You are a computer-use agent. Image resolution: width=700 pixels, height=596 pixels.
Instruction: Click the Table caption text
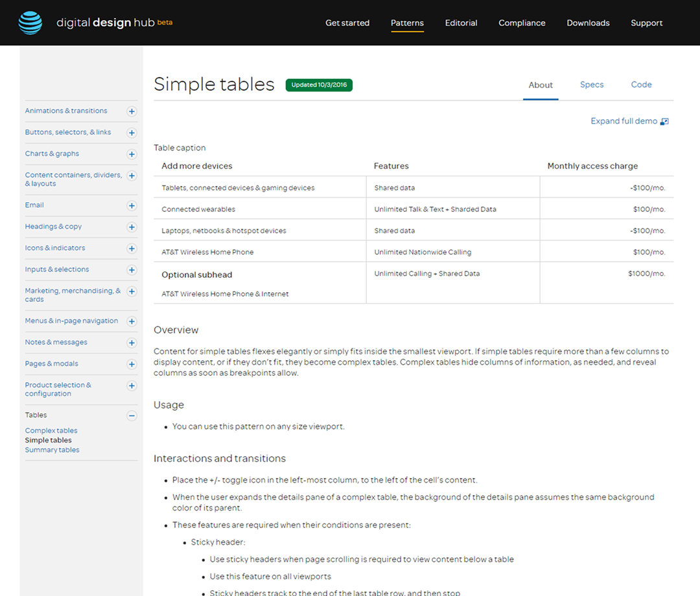click(x=180, y=148)
